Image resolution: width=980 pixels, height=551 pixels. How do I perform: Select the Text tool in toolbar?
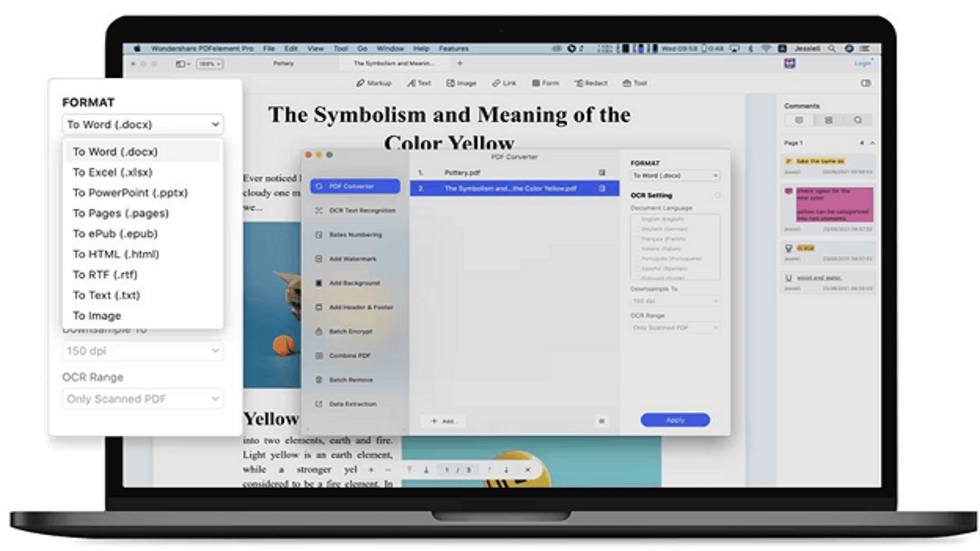[x=419, y=83]
